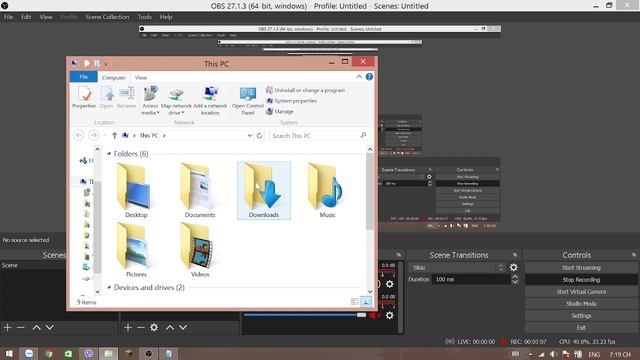Open Properties in the This PC ribbon
The height and width of the screenshot is (360, 640).
84,98
